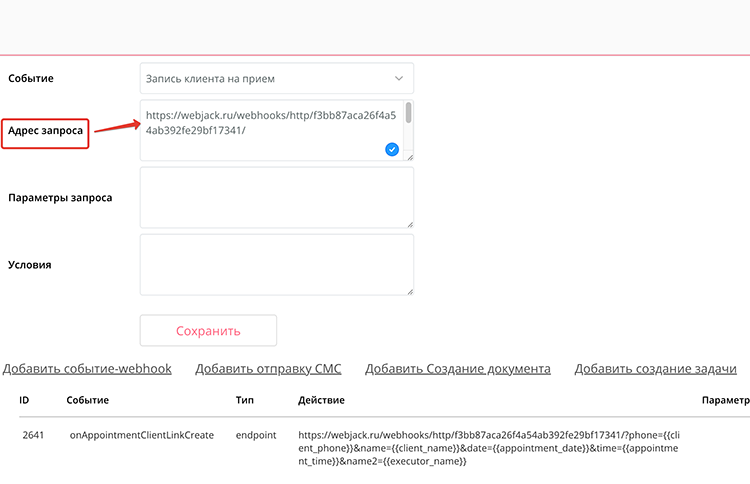Open the Добавить отправку СМС link
The image size is (750, 484).
(268, 369)
